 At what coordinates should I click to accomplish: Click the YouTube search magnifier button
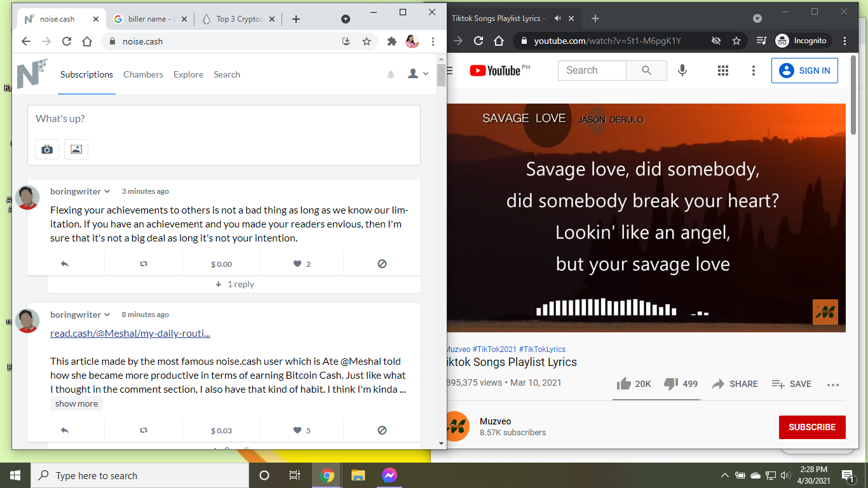pyautogui.click(x=646, y=71)
